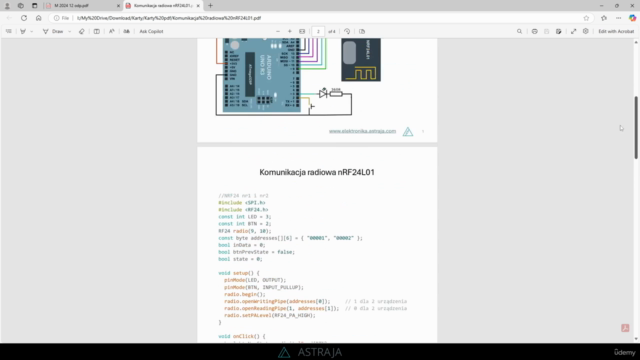
Task: Close the Komunikacja radiowa tab
Action: tap(198, 6)
